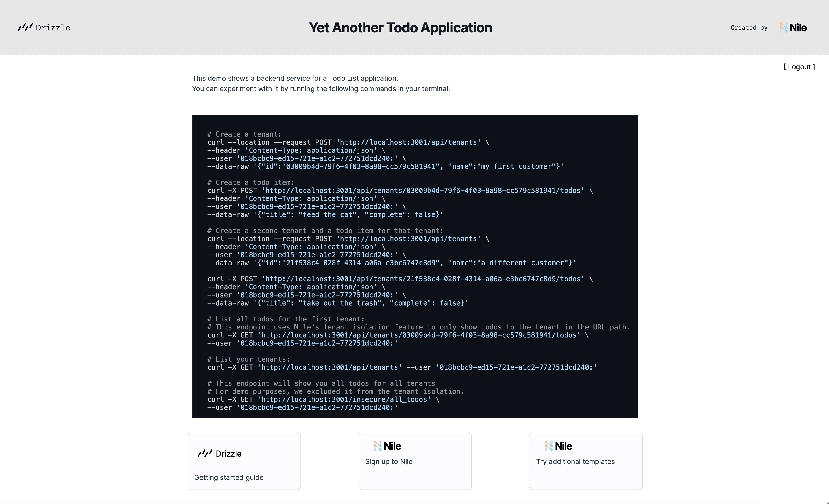This screenshot has height=504, width=829.
Task: Click the Nile logo next to 'Created by'
Action: (x=784, y=27)
